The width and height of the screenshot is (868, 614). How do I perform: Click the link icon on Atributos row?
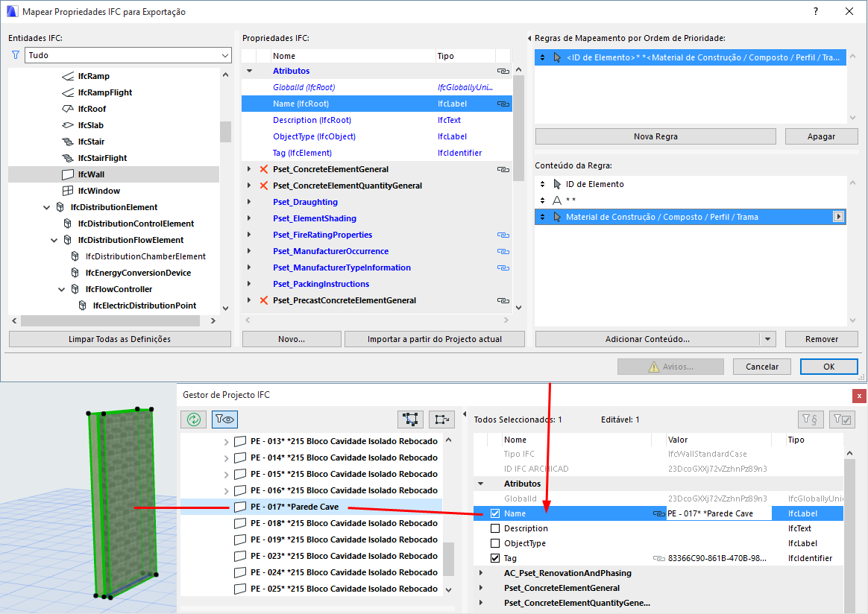coord(503,71)
